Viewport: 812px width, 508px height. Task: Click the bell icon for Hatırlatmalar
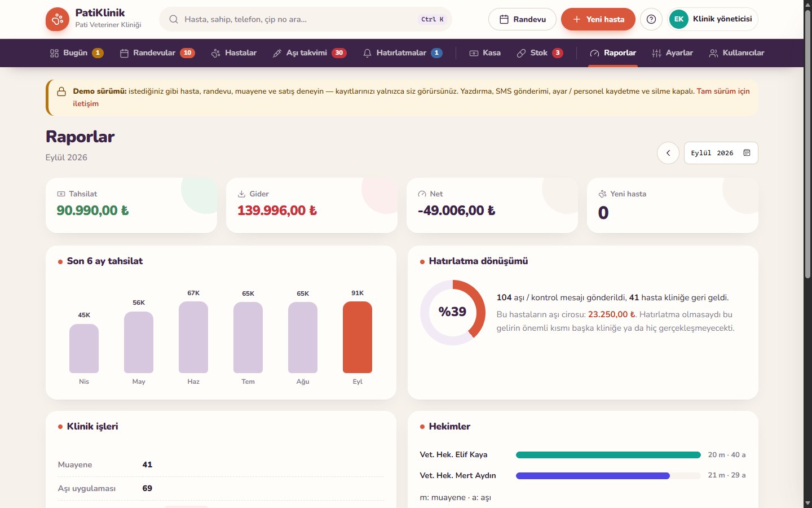pyautogui.click(x=367, y=53)
